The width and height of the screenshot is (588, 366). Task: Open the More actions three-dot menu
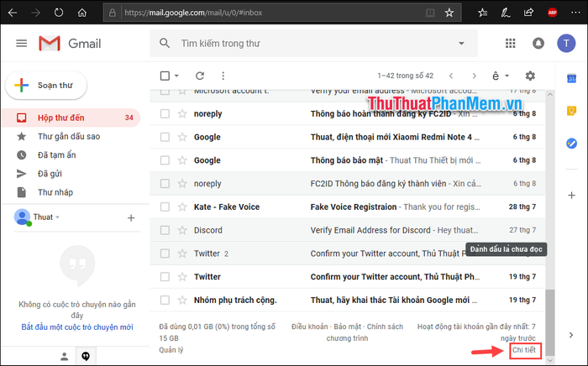coord(223,76)
